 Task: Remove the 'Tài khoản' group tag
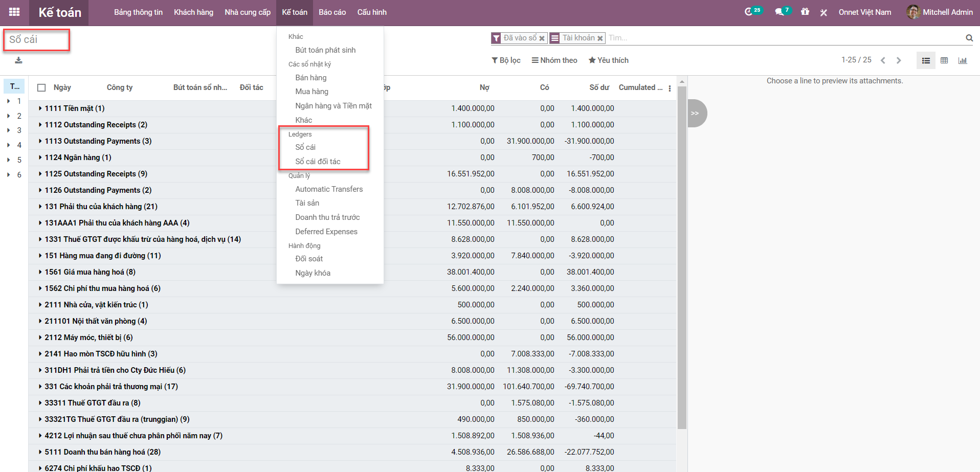(x=600, y=38)
